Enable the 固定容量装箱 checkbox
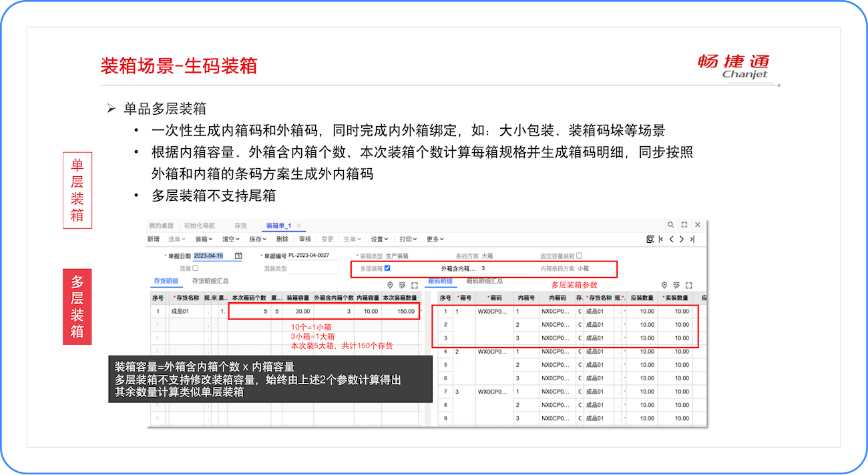Viewport: 868px width, 475px height. pos(579,256)
